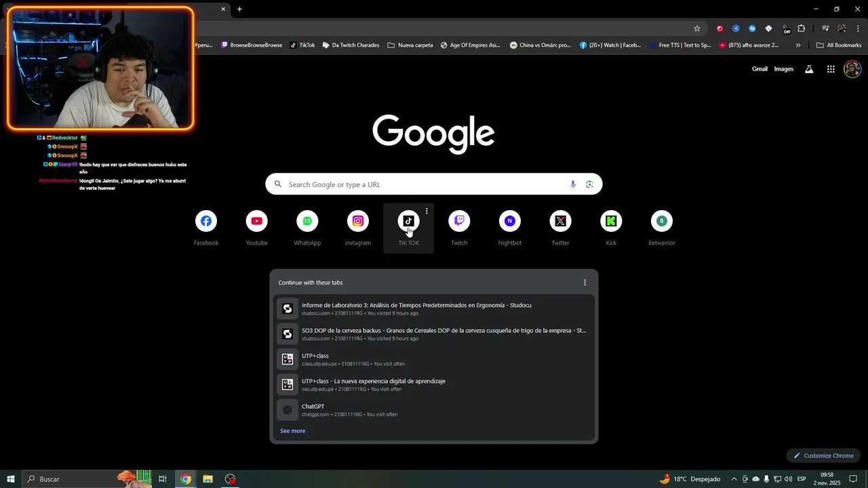Image resolution: width=868 pixels, height=488 pixels.
Task: Search by image with Google Lens icon
Action: (589, 184)
